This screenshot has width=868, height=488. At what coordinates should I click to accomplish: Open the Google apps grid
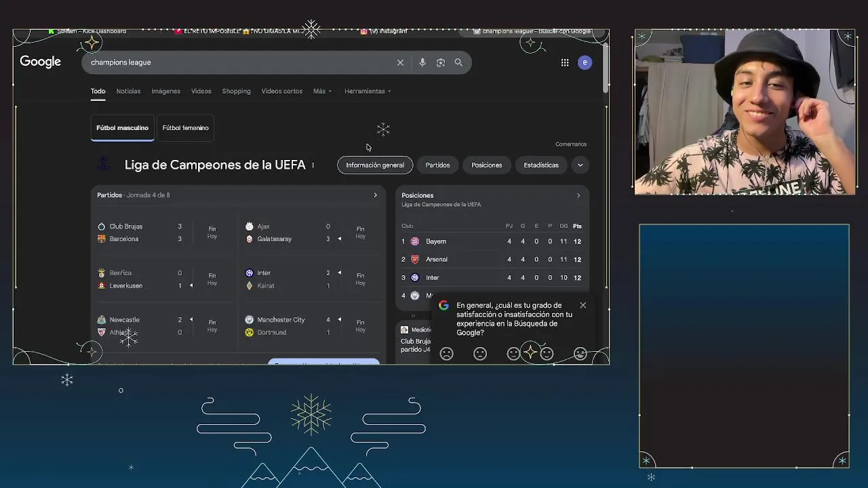click(x=565, y=62)
